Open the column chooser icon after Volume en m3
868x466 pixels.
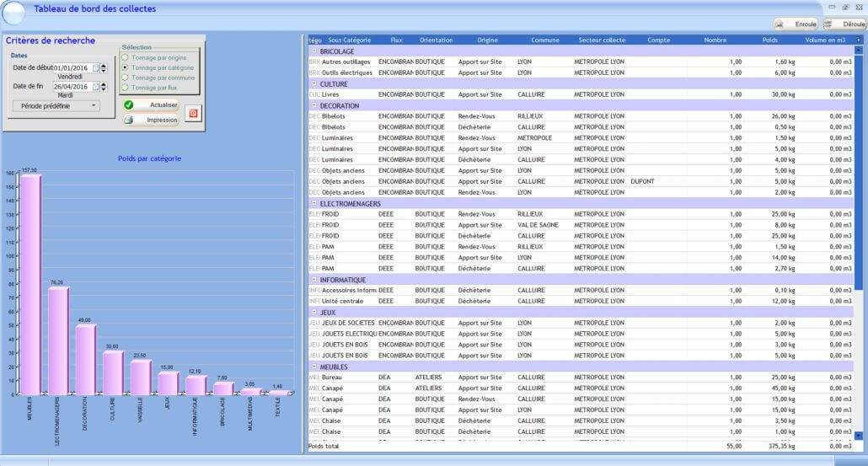[x=859, y=40]
